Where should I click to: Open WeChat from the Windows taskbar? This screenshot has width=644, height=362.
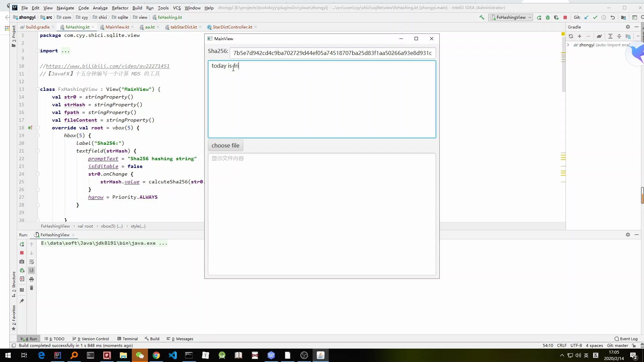140,355
